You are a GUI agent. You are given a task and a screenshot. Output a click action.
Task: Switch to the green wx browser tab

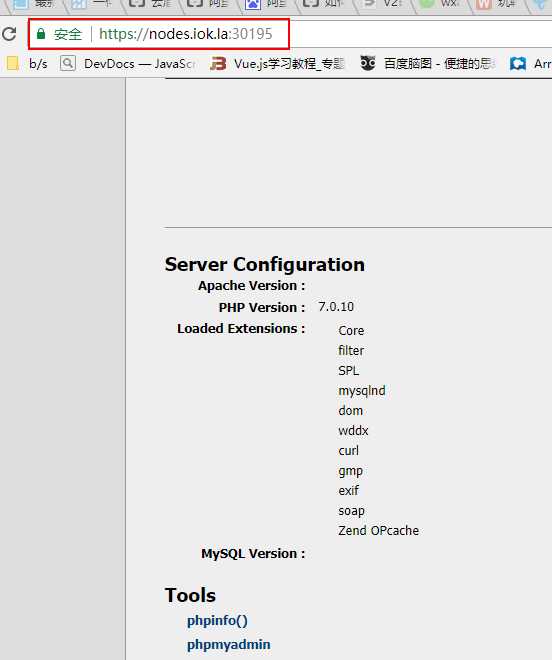(441, 4)
